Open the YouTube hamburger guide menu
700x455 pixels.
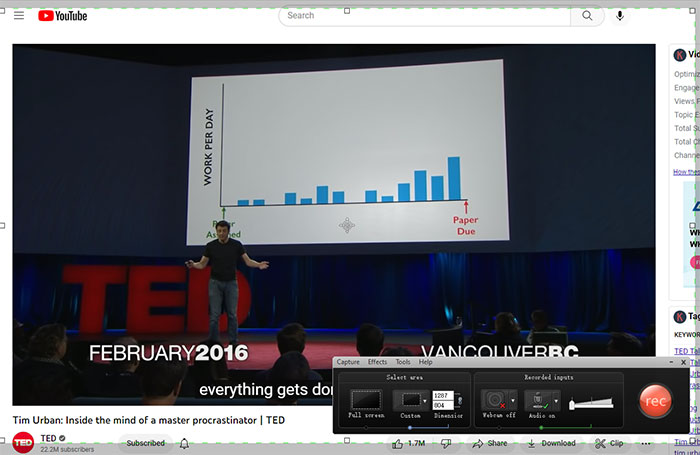click(x=19, y=16)
